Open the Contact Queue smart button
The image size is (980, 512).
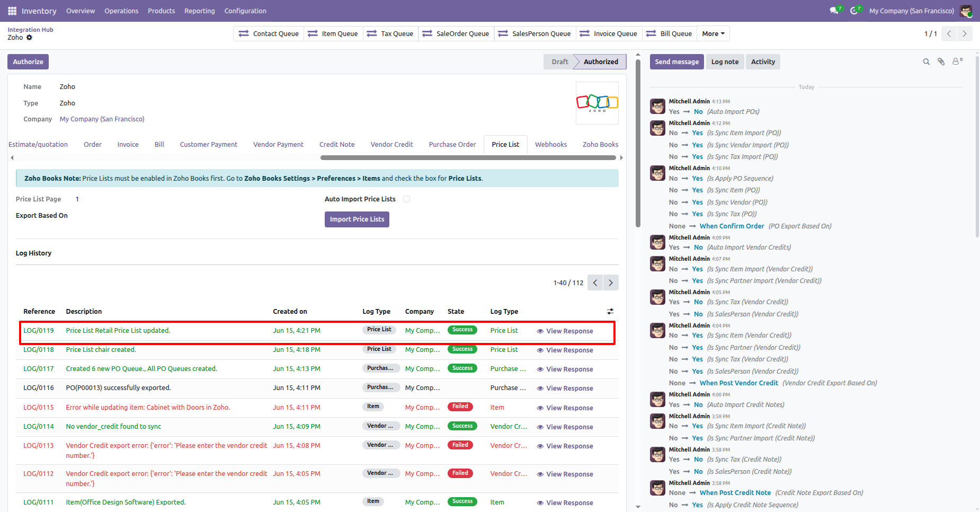(x=269, y=34)
